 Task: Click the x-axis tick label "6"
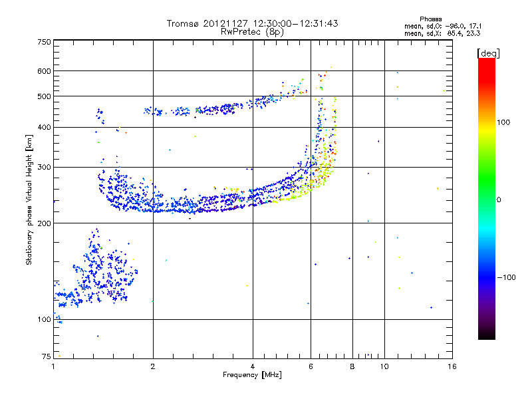click(x=311, y=366)
